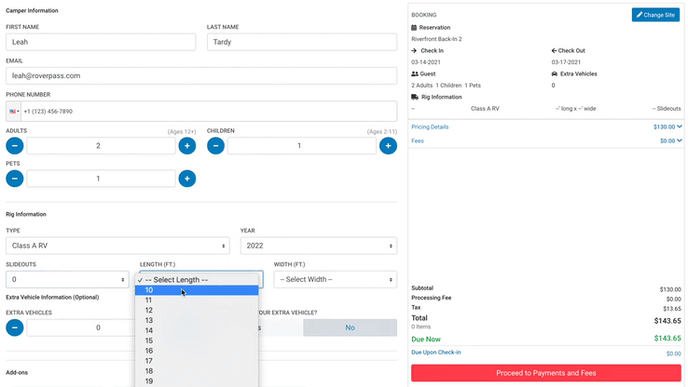Image resolution: width=688 pixels, height=387 pixels.
Task: Click Proceed to Payments and Fees
Action: point(546,373)
